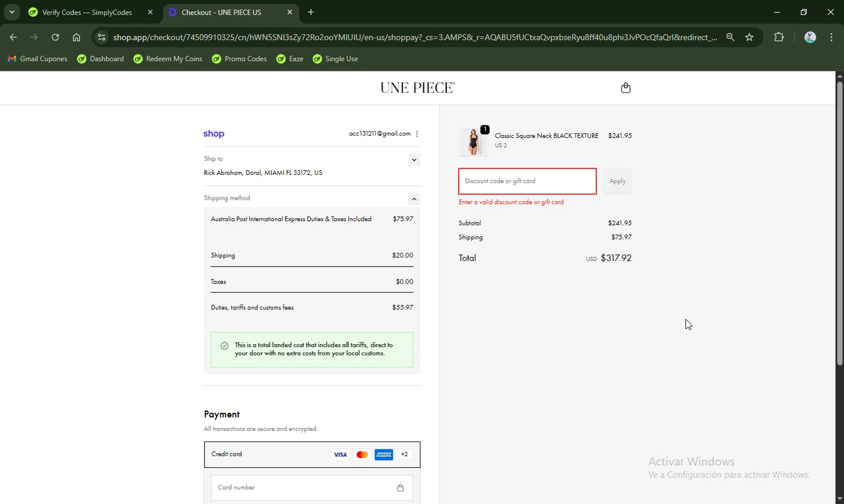Click the lock icon in Card number field
Image resolution: width=844 pixels, height=504 pixels.
pos(400,488)
